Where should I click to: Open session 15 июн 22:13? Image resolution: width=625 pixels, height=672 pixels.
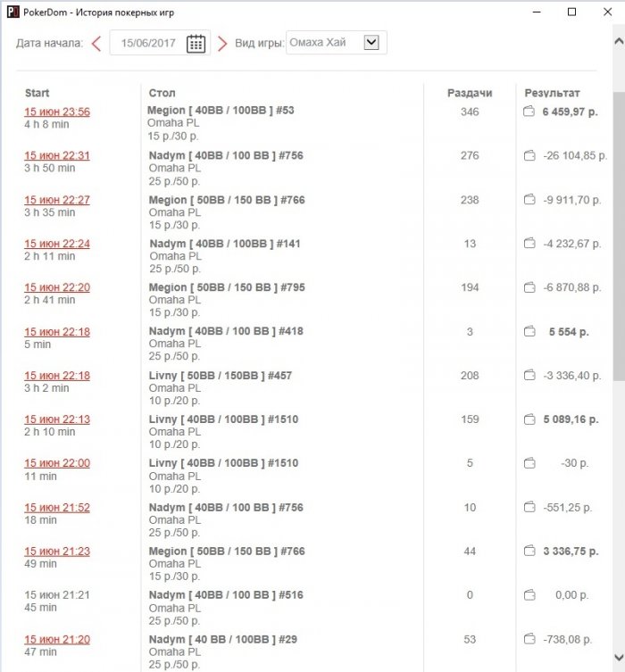57,419
